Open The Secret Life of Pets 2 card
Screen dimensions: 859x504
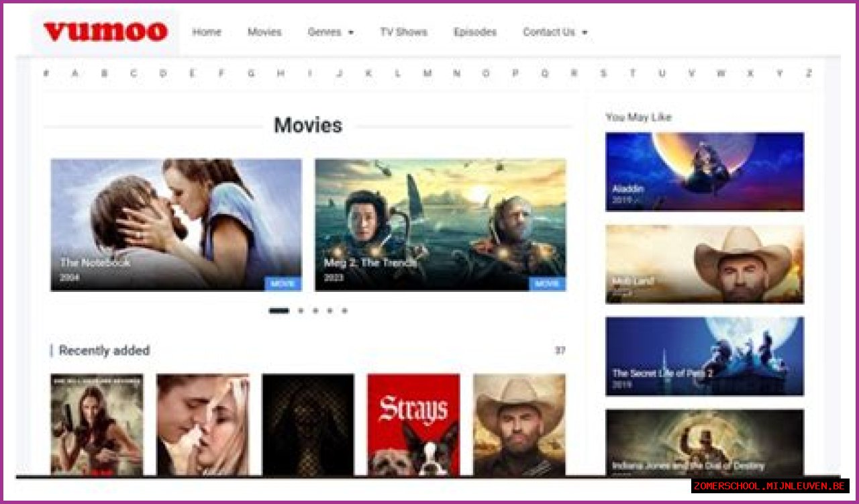(x=705, y=356)
